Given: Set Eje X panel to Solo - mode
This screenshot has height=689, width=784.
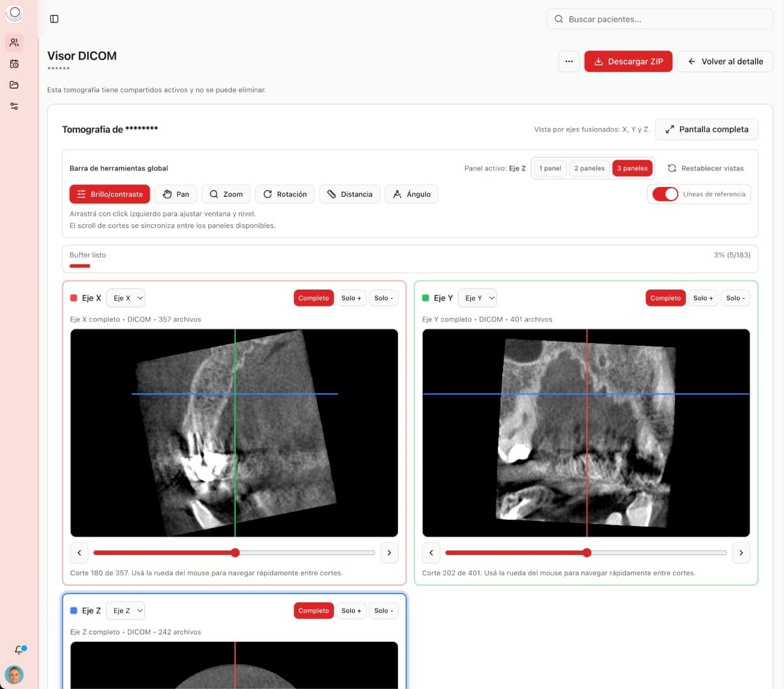Looking at the screenshot, I should [x=384, y=297].
